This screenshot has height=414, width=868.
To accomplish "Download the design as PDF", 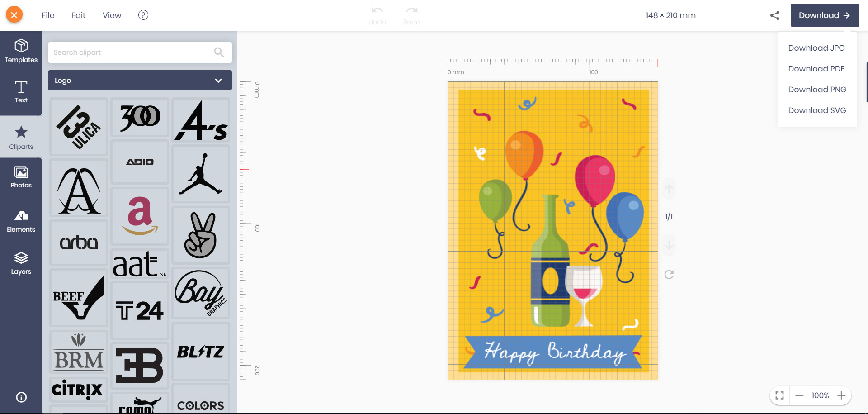I will pos(816,68).
